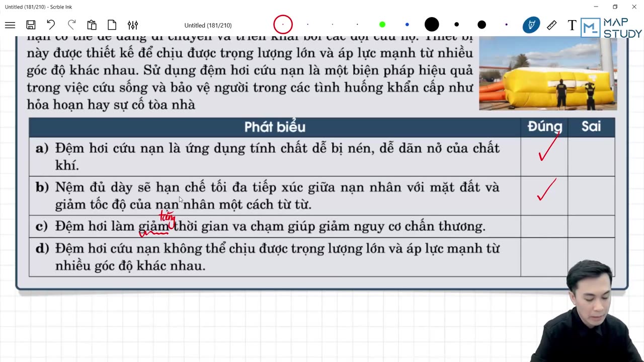Open the hamburger menu
Image resolution: width=644 pixels, height=362 pixels.
tap(10, 25)
